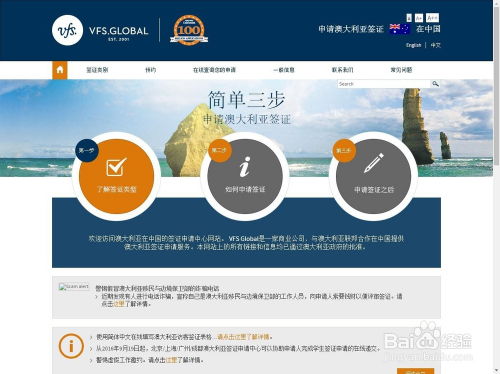Click the vfs round logo
Image resolution: width=500 pixels, height=374 pixels.
pyautogui.click(x=67, y=30)
